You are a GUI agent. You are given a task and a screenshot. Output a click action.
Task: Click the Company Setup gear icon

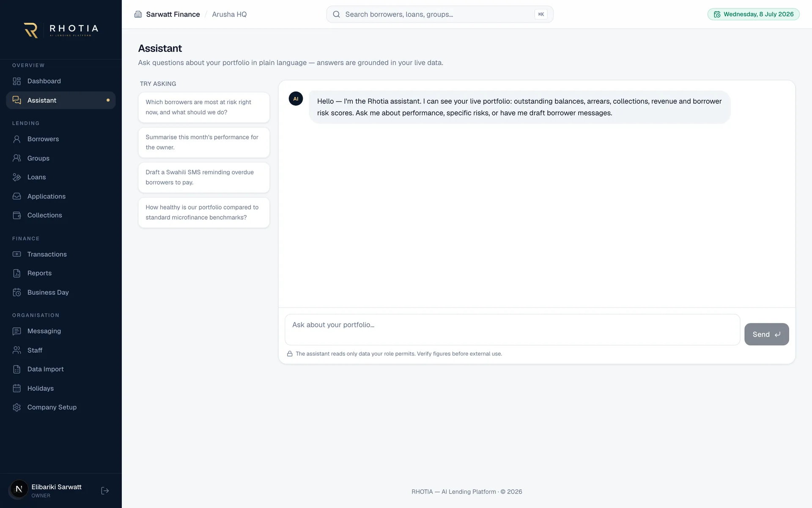[x=17, y=407]
